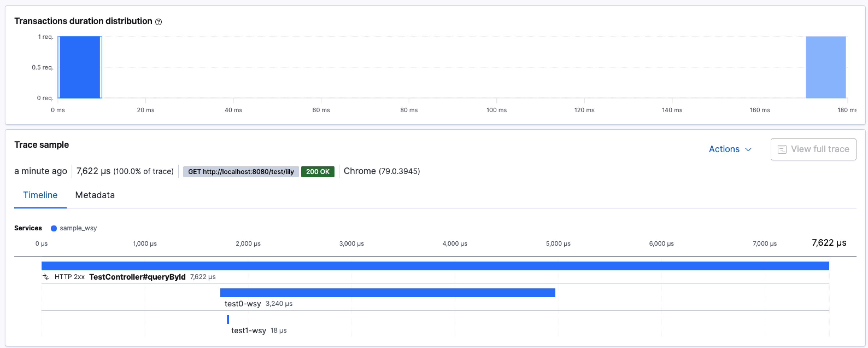Select the Timeline tab
Viewport: 868px width, 348px height.
click(40, 195)
